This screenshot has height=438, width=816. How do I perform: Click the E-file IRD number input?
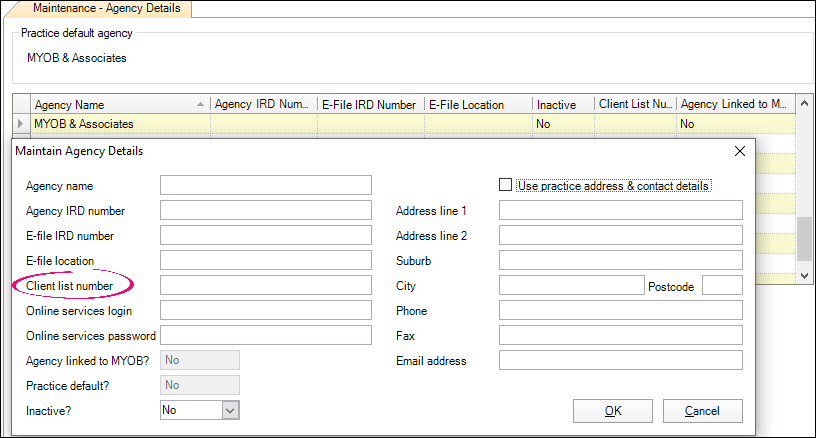click(x=265, y=236)
